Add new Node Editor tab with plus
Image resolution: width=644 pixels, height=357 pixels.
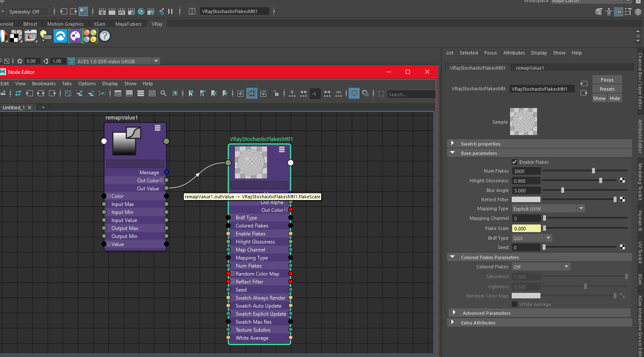43,108
